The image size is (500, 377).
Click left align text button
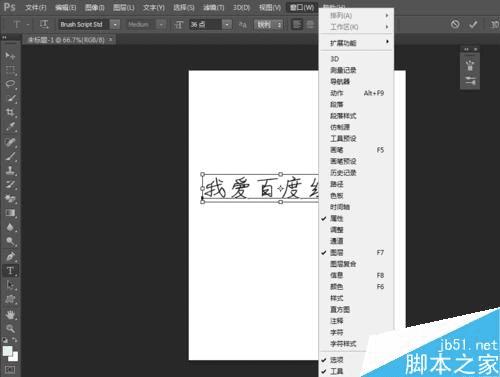click(x=297, y=24)
